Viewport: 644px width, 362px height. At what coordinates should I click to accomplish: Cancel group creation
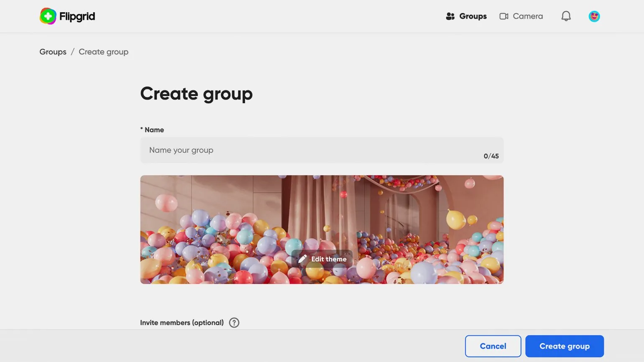click(493, 346)
